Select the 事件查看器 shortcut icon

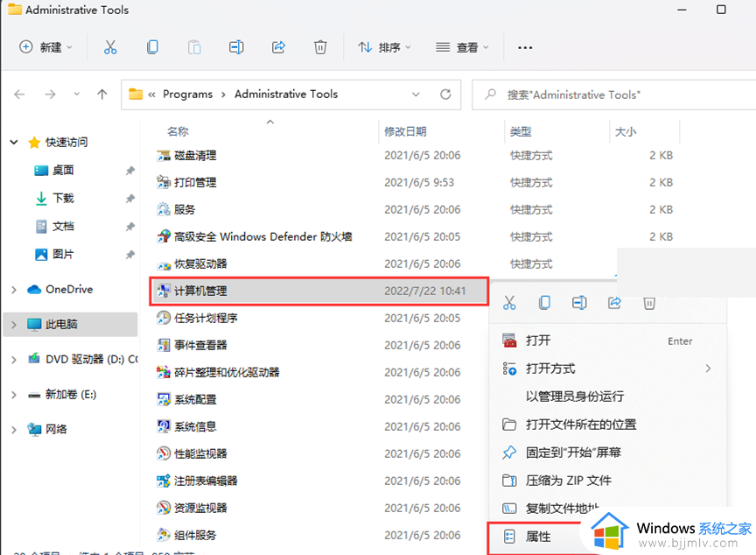coord(164,345)
